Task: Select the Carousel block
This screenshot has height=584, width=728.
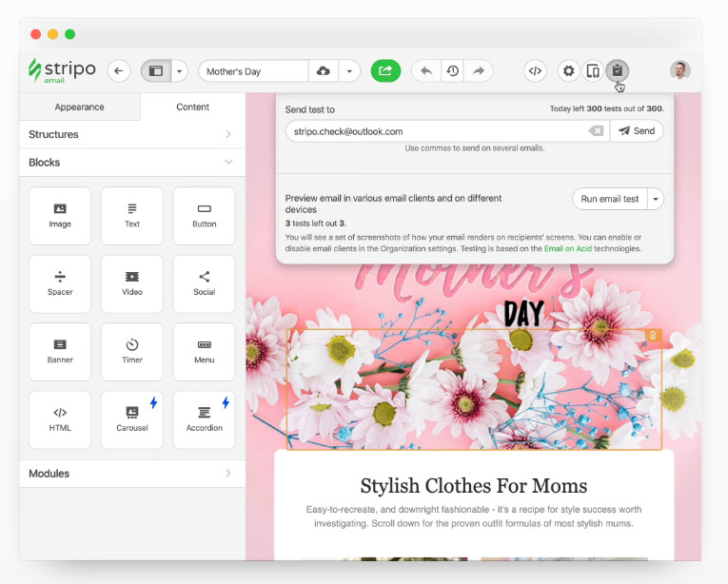Action: pos(132,419)
